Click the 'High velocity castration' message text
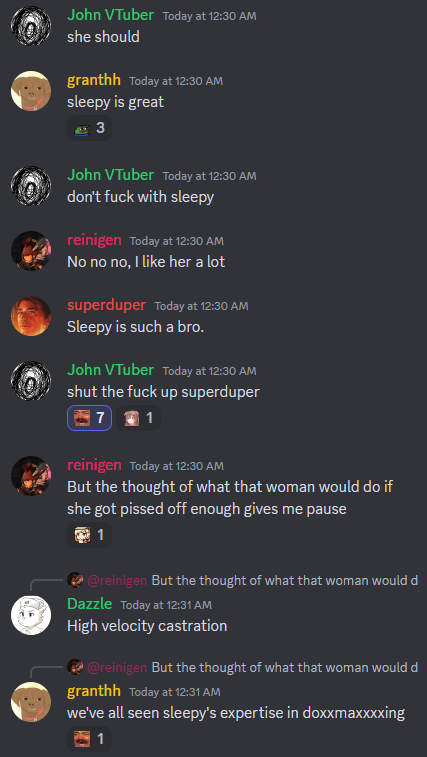Image resolution: width=427 pixels, height=757 pixels. 147,626
